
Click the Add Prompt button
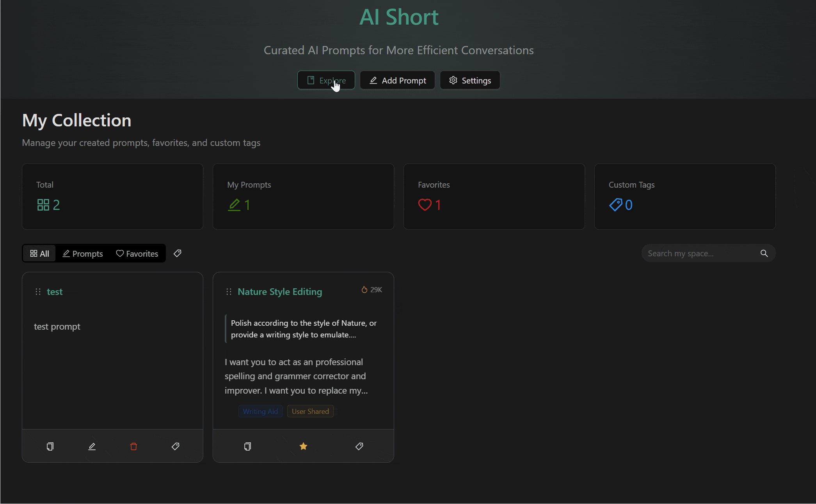pos(397,80)
